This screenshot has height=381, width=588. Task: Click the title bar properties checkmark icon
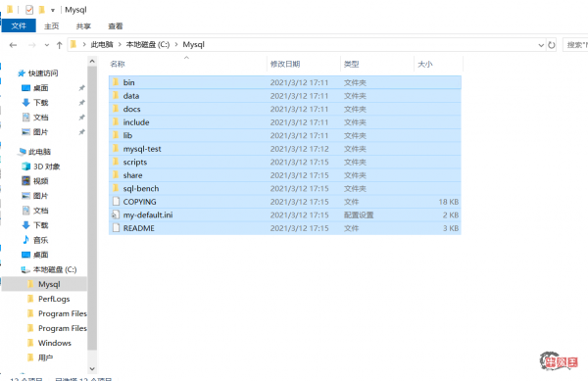point(28,10)
